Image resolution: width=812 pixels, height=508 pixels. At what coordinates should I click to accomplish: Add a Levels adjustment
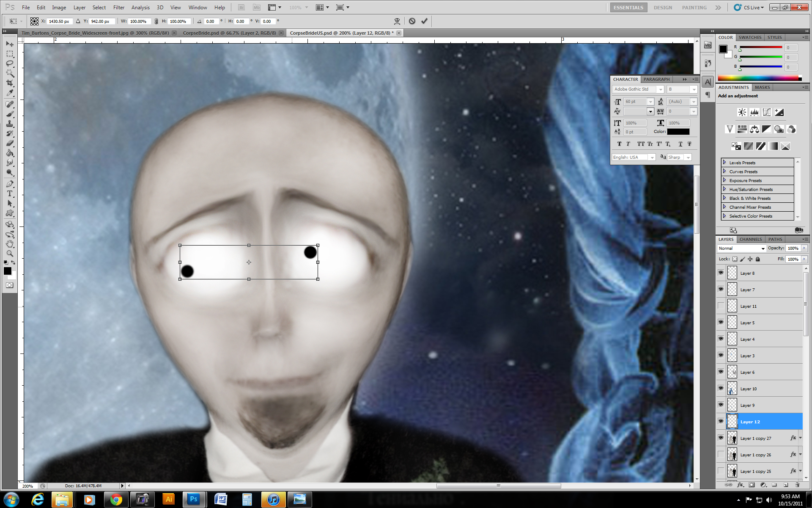click(754, 112)
